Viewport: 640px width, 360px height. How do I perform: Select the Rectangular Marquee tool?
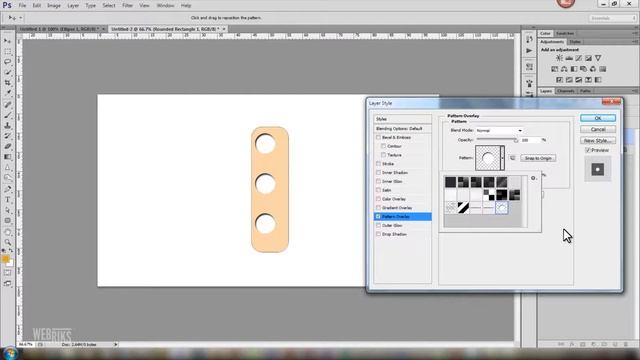7,51
